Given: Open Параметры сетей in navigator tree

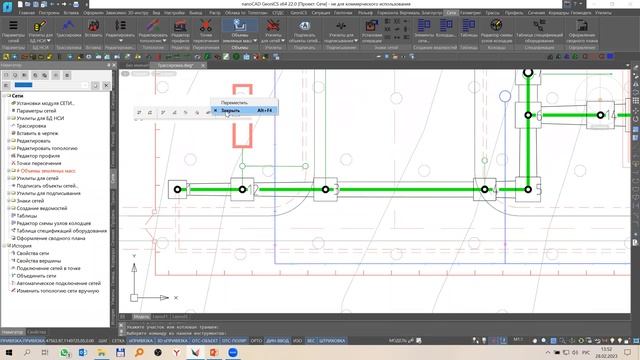Looking at the screenshot, I should pos(36,111).
